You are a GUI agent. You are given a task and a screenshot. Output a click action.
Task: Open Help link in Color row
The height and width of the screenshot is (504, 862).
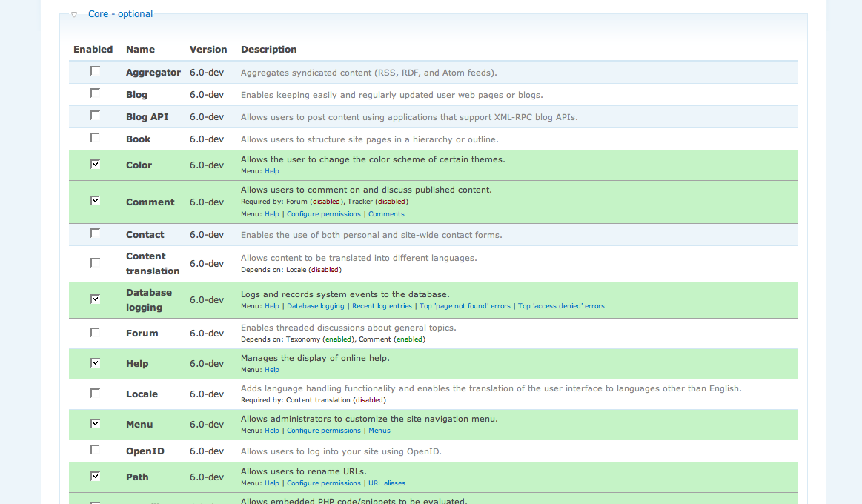click(x=271, y=171)
